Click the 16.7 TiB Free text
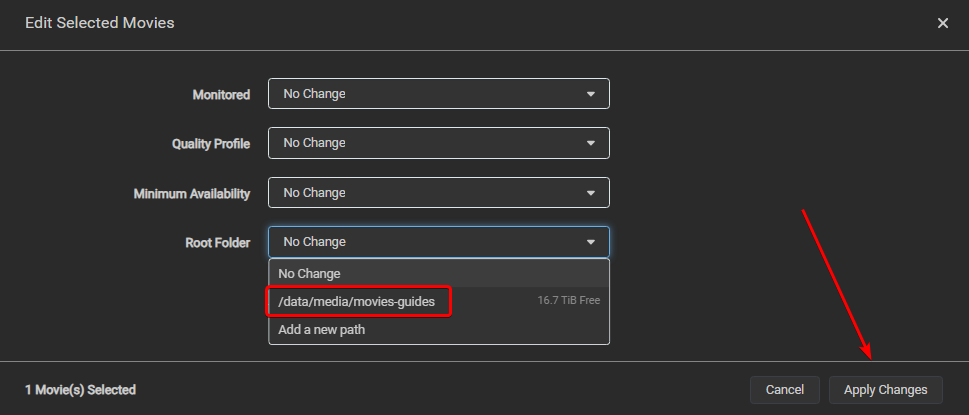The image size is (969, 415). [x=568, y=301]
